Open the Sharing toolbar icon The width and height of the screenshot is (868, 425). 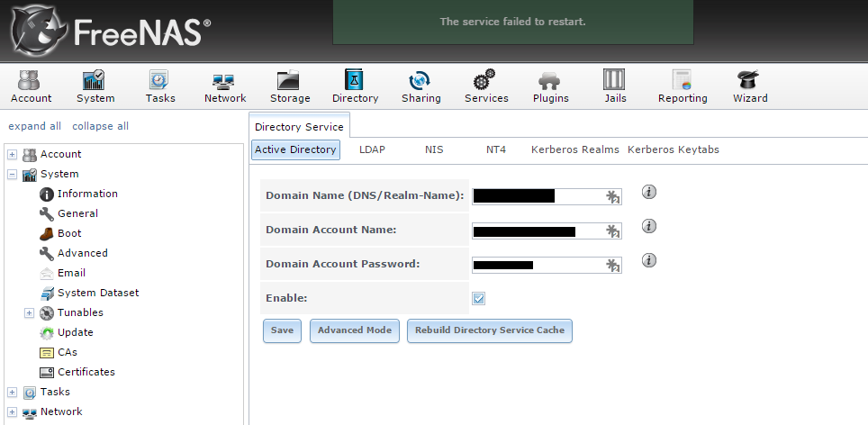click(x=420, y=86)
